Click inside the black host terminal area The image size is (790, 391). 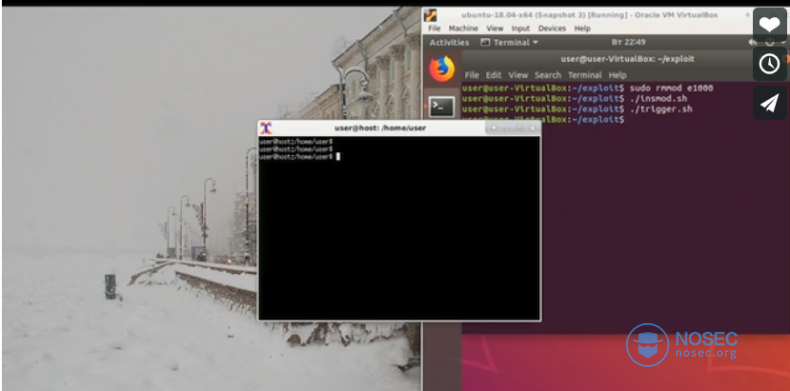coord(399,228)
